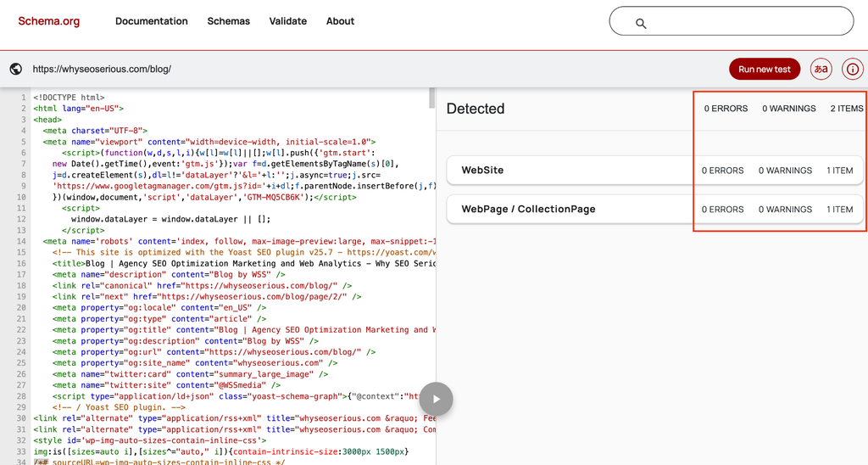The image size is (868, 465).
Task: Click the og:site_name meta line
Action: [x=195, y=363]
